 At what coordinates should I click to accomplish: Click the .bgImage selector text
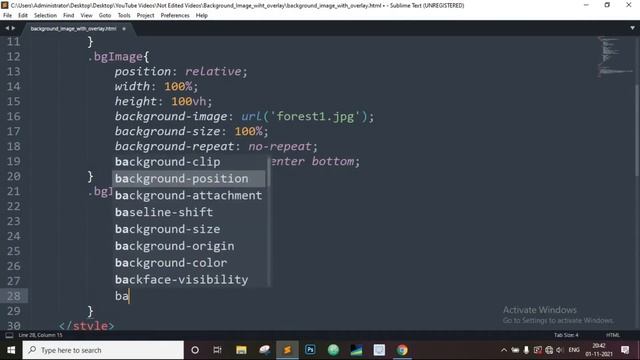pos(115,57)
